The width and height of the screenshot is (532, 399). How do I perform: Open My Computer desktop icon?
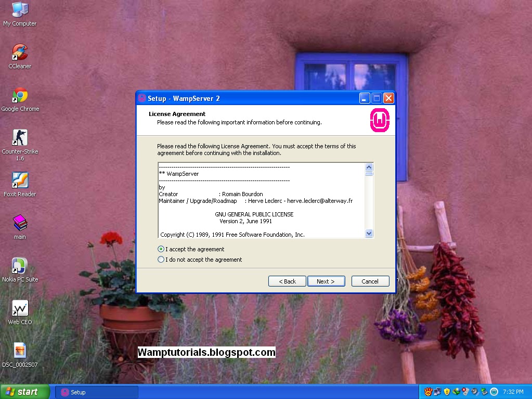(20, 14)
